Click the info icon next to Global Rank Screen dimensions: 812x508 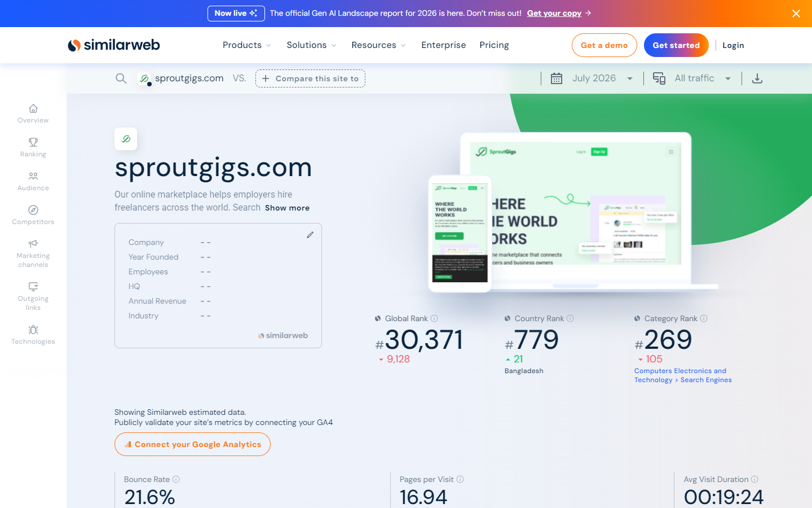tap(434, 318)
